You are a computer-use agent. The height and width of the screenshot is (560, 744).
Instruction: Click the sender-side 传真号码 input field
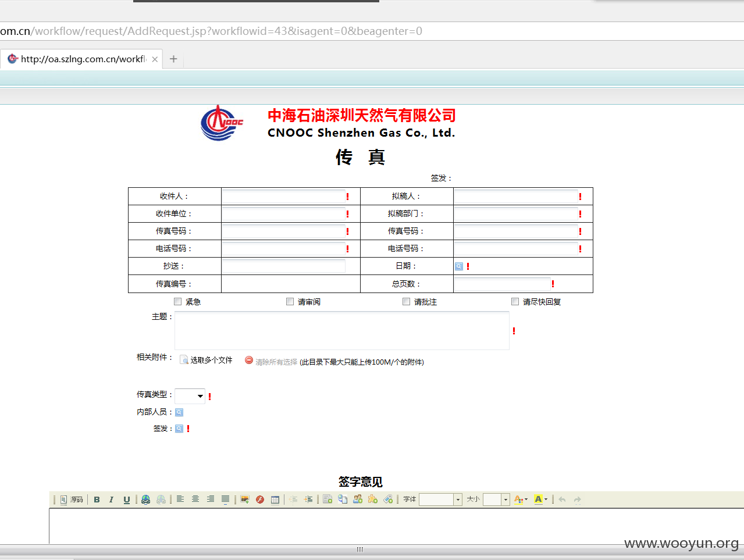(x=516, y=231)
